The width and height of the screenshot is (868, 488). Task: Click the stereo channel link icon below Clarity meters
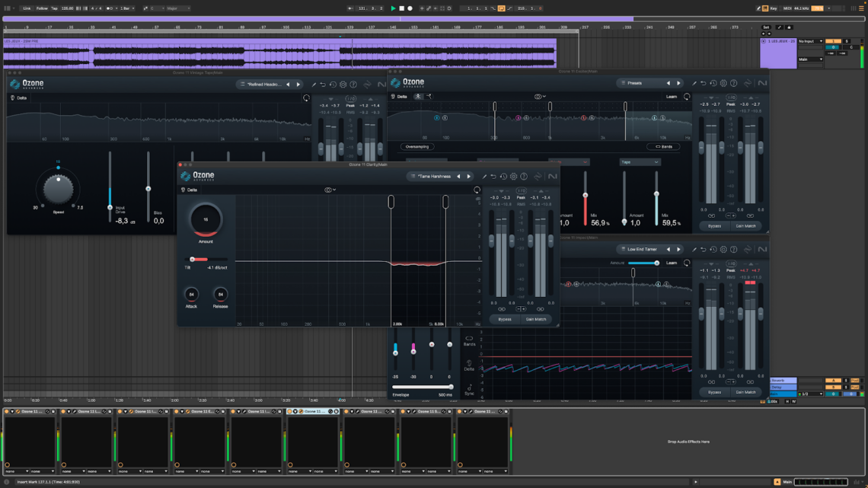503,308
